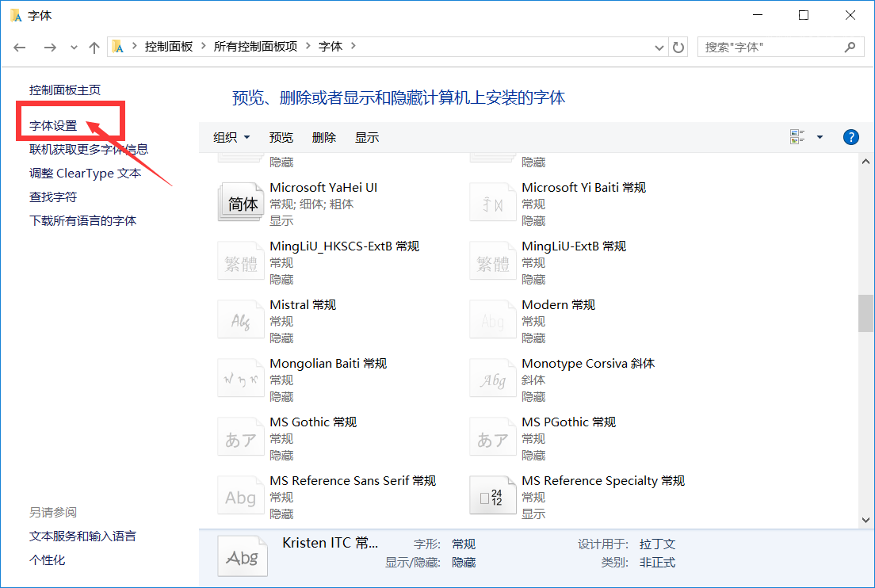The width and height of the screenshot is (875, 588).
Task: Click the fonts folder icon in address bar
Action: [118, 47]
